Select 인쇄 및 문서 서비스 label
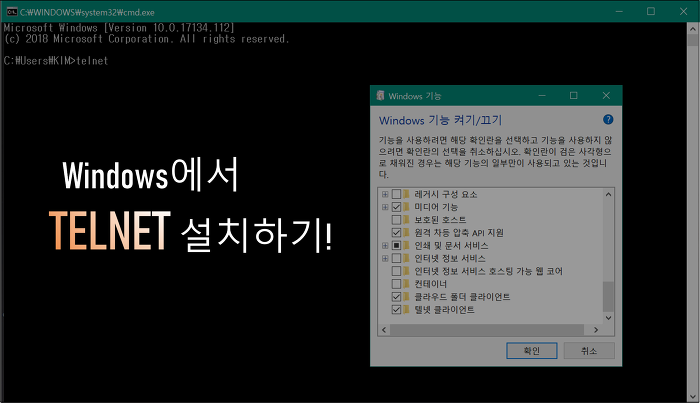700x403 pixels. click(x=451, y=245)
